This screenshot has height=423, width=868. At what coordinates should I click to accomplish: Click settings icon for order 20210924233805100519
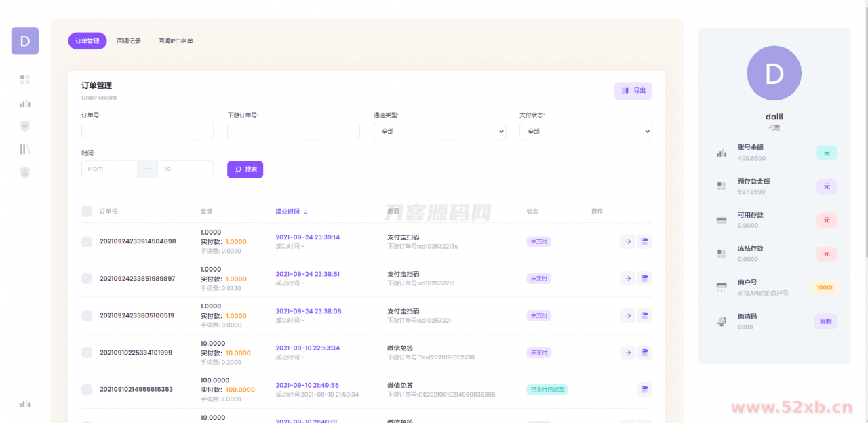pyautogui.click(x=644, y=315)
